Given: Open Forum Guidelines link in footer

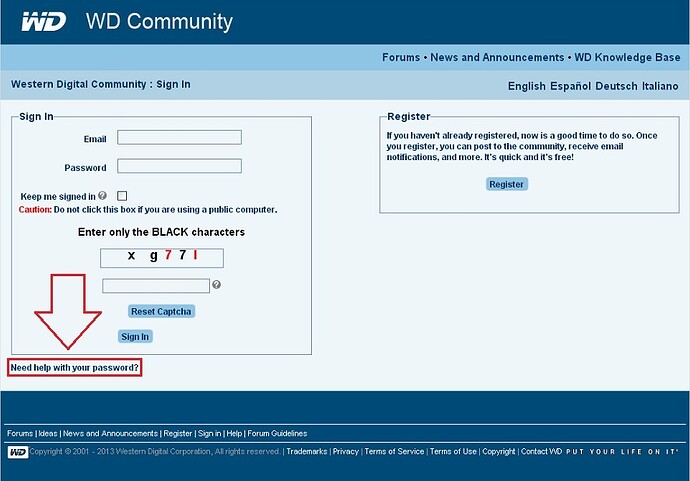Looking at the screenshot, I should (277, 433).
